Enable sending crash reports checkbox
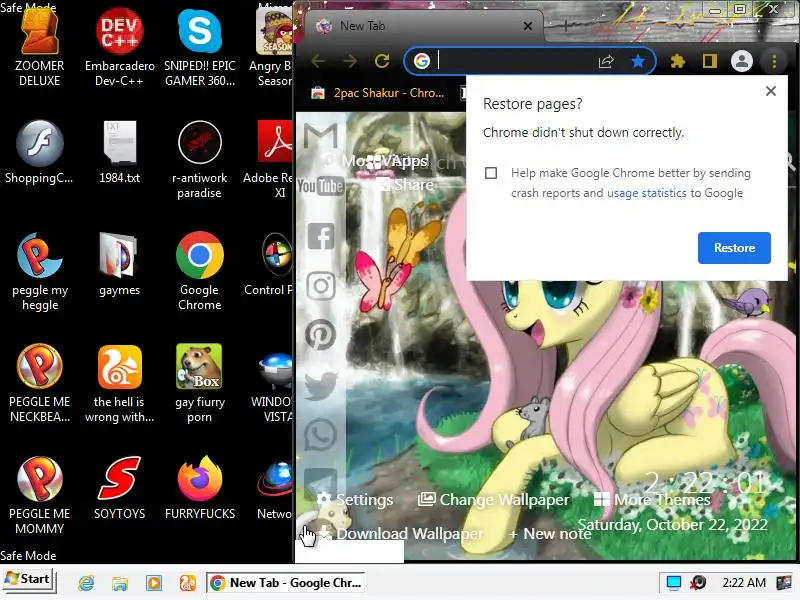800x600 pixels. click(491, 173)
